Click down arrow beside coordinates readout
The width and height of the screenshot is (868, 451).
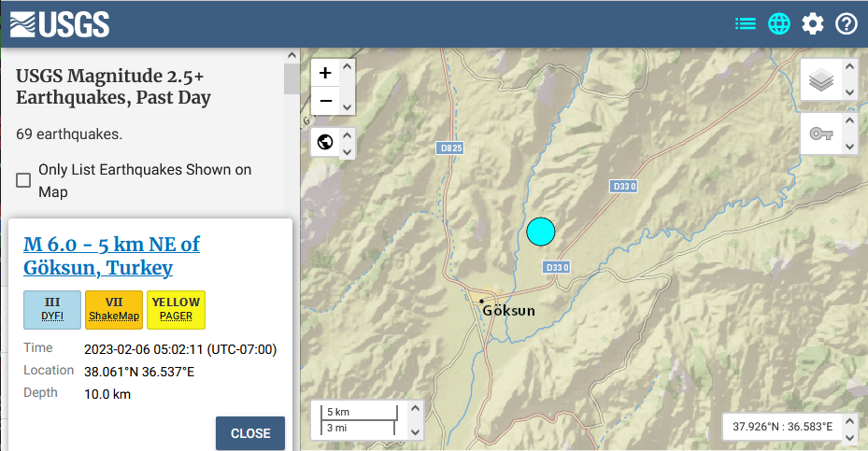849,438
